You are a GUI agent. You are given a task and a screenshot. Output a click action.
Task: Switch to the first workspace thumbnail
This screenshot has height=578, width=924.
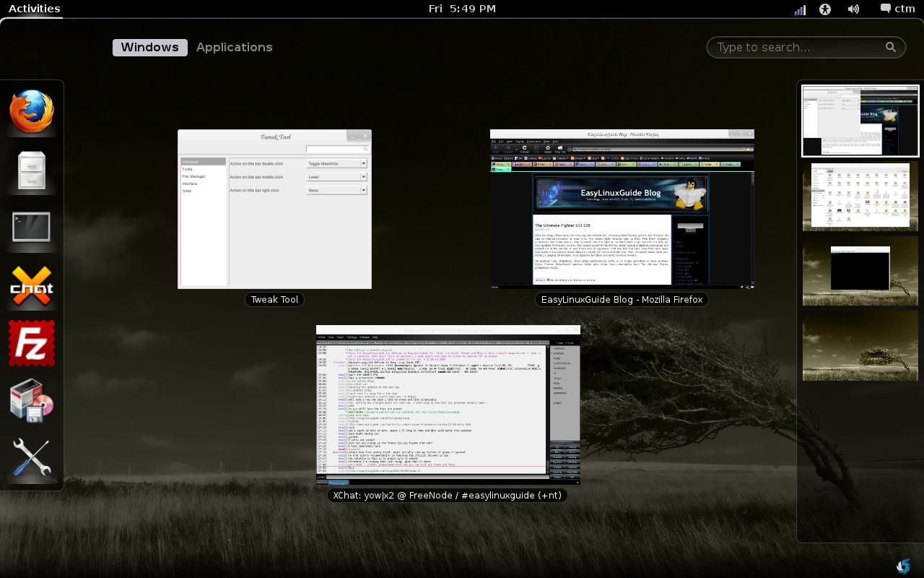tap(860, 121)
